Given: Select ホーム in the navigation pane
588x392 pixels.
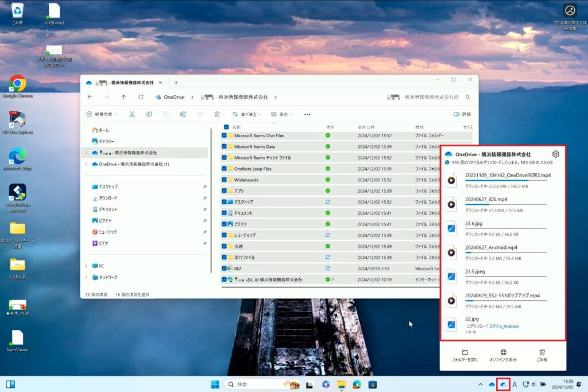Looking at the screenshot, I should tap(100, 130).
